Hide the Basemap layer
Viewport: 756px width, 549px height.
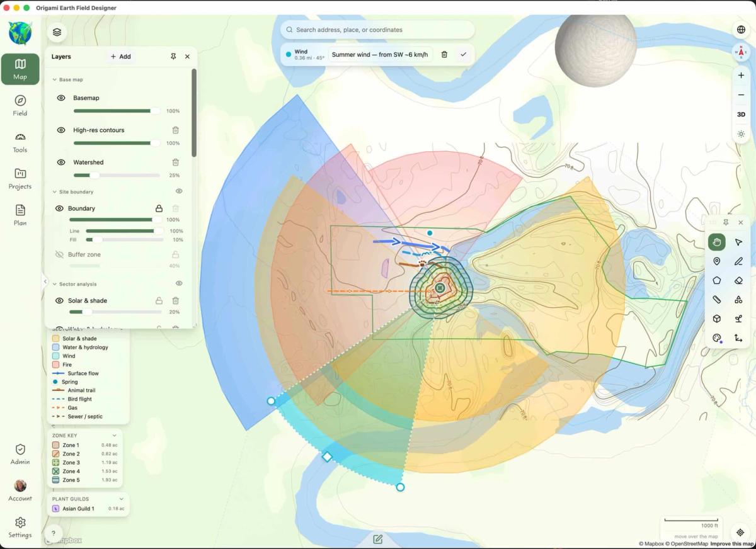(x=61, y=98)
